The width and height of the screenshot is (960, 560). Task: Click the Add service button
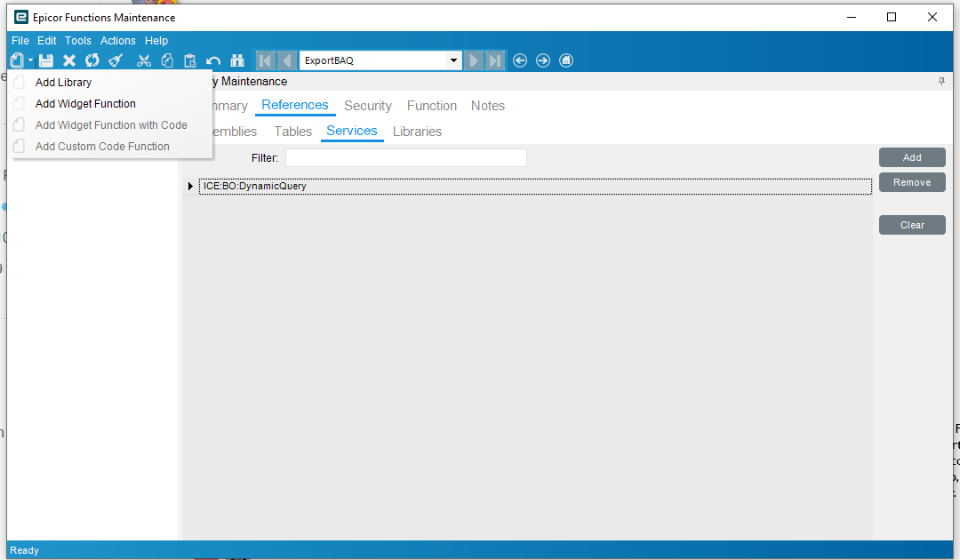point(912,157)
